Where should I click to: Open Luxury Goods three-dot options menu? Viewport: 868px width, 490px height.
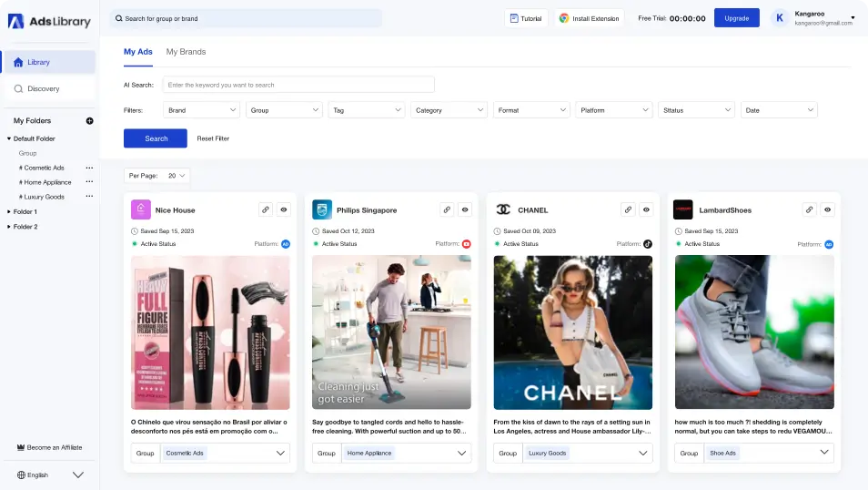click(89, 197)
